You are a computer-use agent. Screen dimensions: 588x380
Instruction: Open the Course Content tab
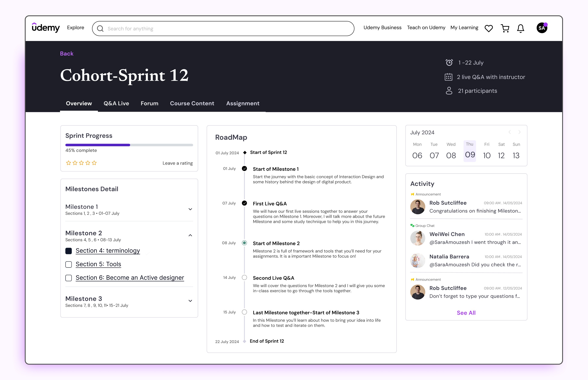[x=192, y=103]
